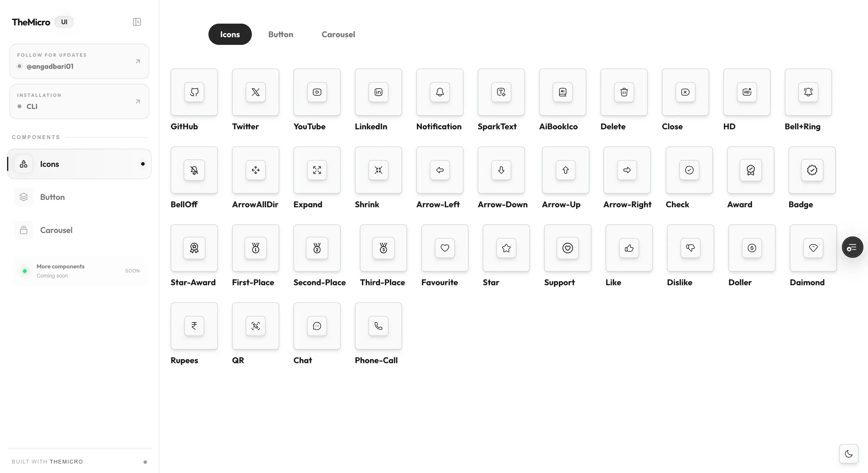Select the Award ribbon icon
868x473 pixels.
pyautogui.click(x=750, y=170)
